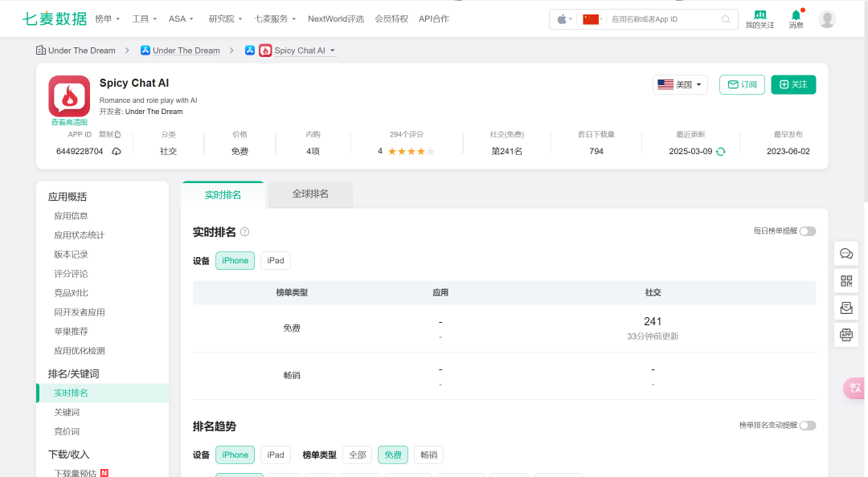Viewport: 868px width, 477px height.
Task: Open the inbox tray icon on right sidebar
Action: 846,308
